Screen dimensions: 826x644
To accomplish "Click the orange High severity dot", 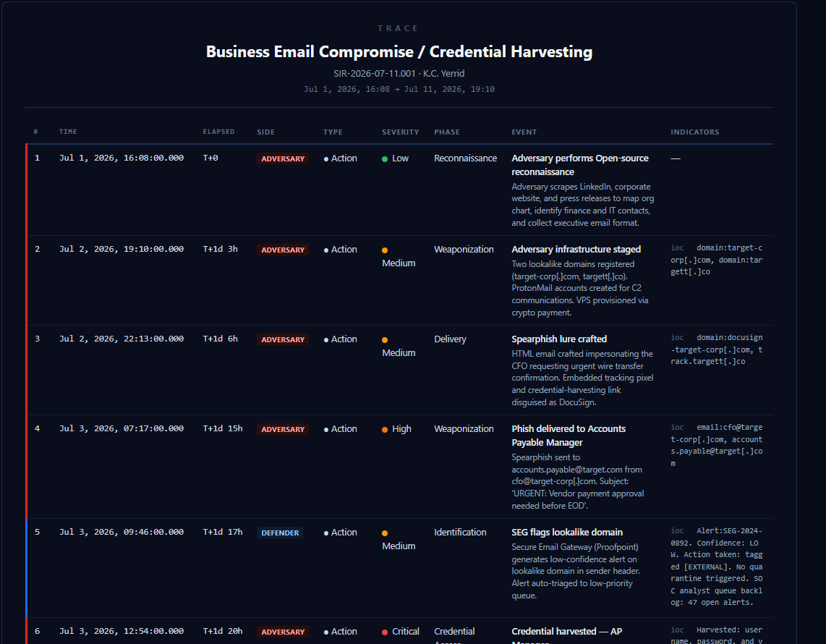I will (385, 430).
